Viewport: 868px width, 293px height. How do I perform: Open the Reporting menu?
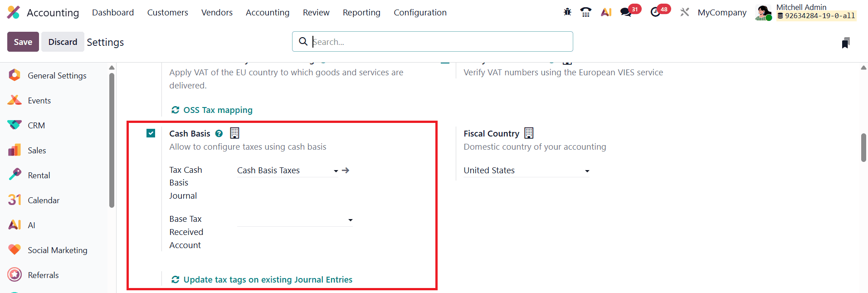pos(361,12)
